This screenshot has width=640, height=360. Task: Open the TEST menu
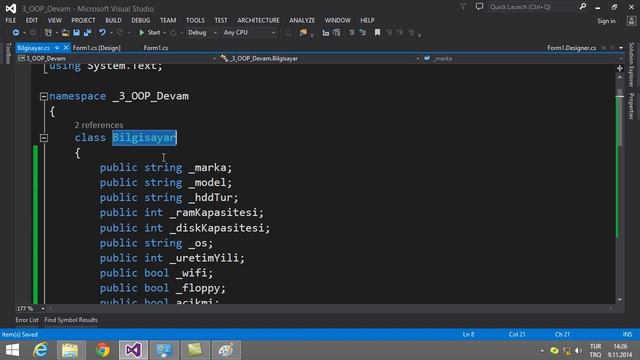point(221,20)
